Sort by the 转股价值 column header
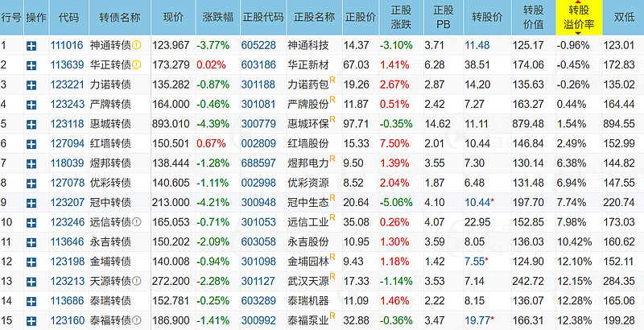The width and height of the screenshot is (644, 330). (x=534, y=17)
